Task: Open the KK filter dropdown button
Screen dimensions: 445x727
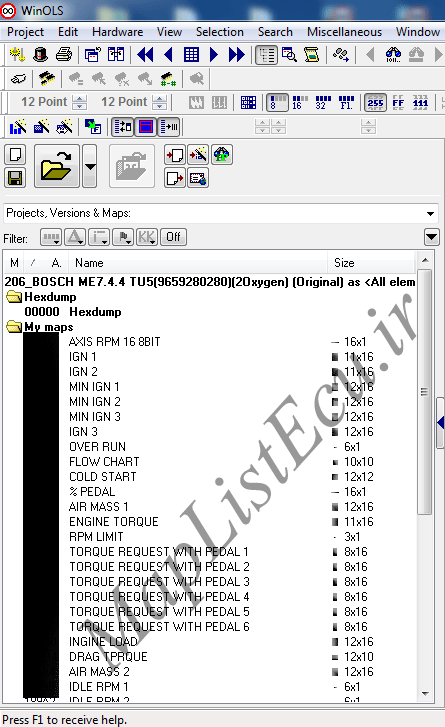Action: point(146,237)
